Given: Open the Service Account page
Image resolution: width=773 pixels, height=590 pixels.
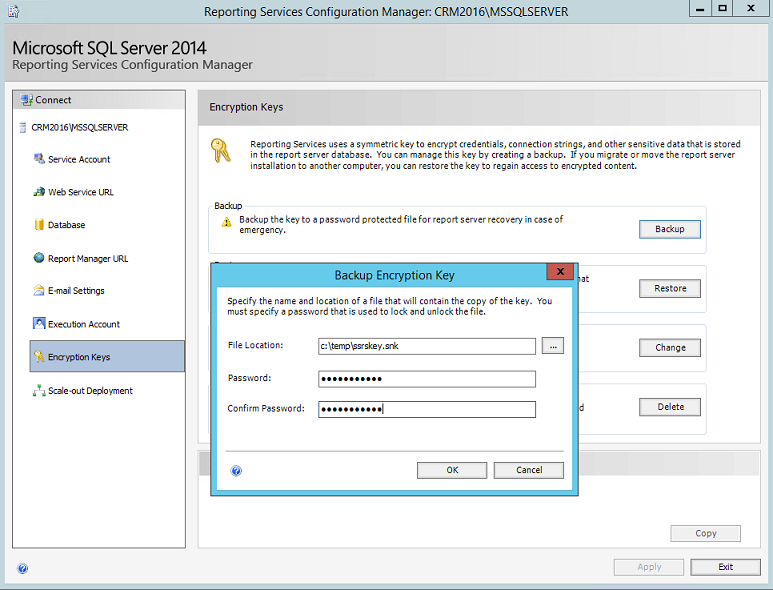Looking at the screenshot, I should [x=79, y=159].
